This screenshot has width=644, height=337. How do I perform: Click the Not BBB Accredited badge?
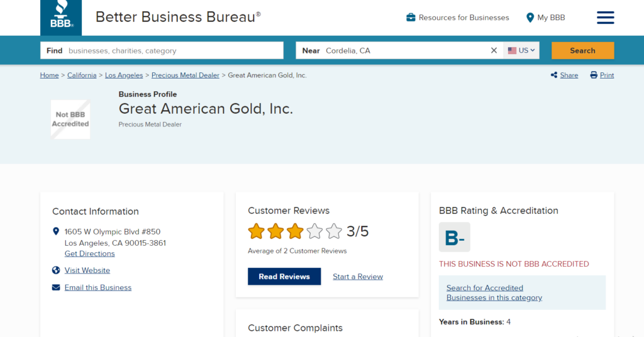[70, 119]
